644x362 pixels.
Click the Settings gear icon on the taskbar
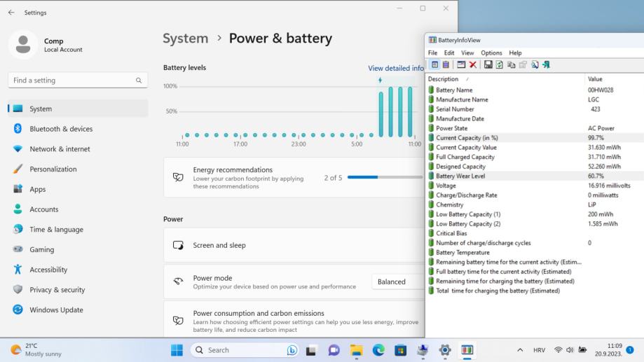(445, 350)
